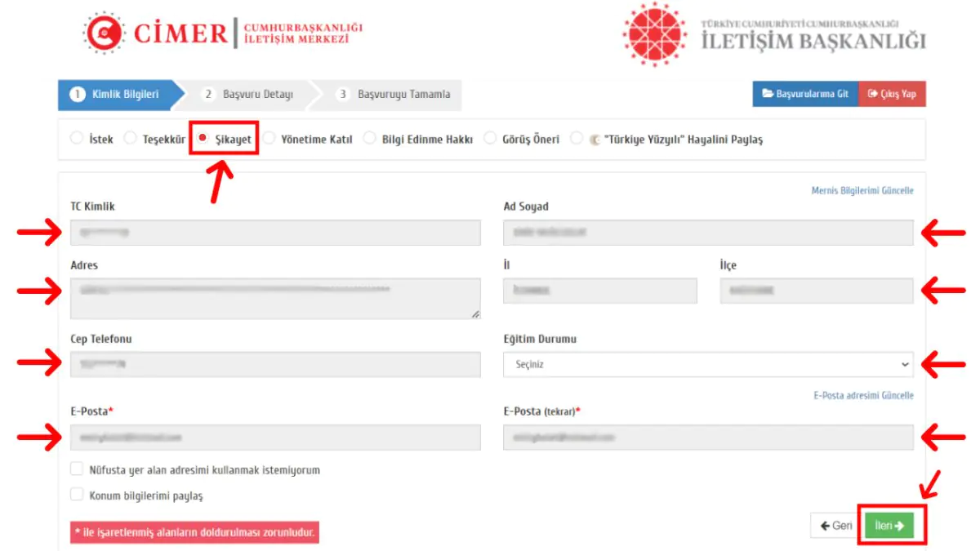Open the Eğitim Durumu dropdown
Screen dimensions: 980x551
coord(707,364)
